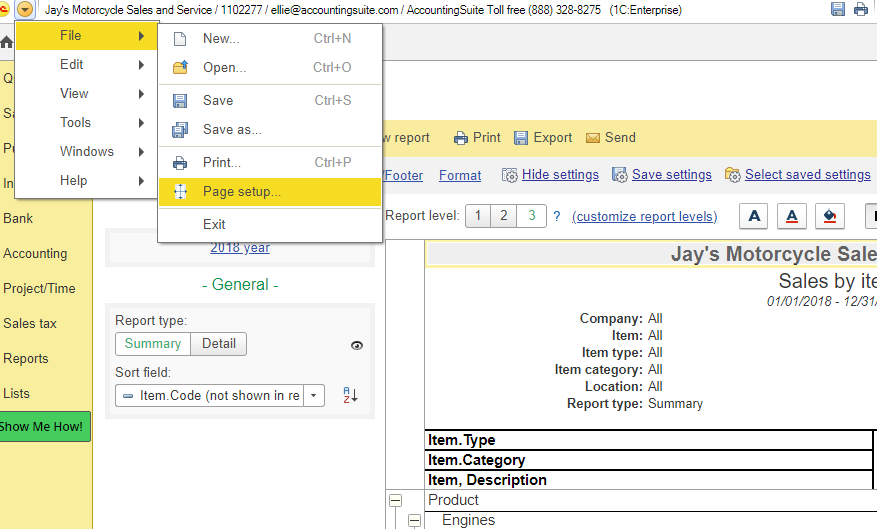The image size is (877, 529).
Task: Click the Hide settings gear icon
Action: (x=510, y=175)
